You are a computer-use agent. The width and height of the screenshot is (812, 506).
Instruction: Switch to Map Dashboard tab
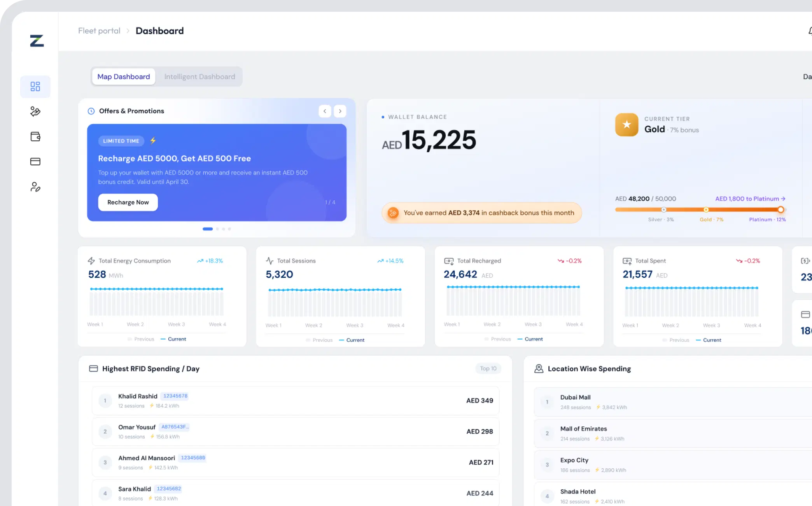(124, 77)
